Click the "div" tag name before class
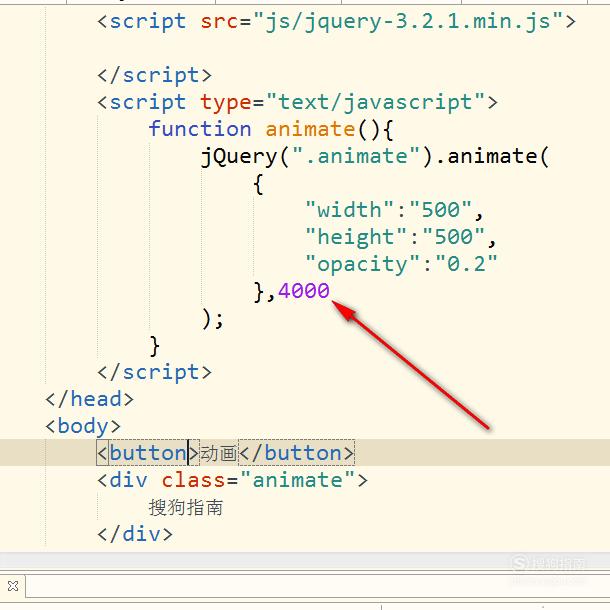 (128, 480)
